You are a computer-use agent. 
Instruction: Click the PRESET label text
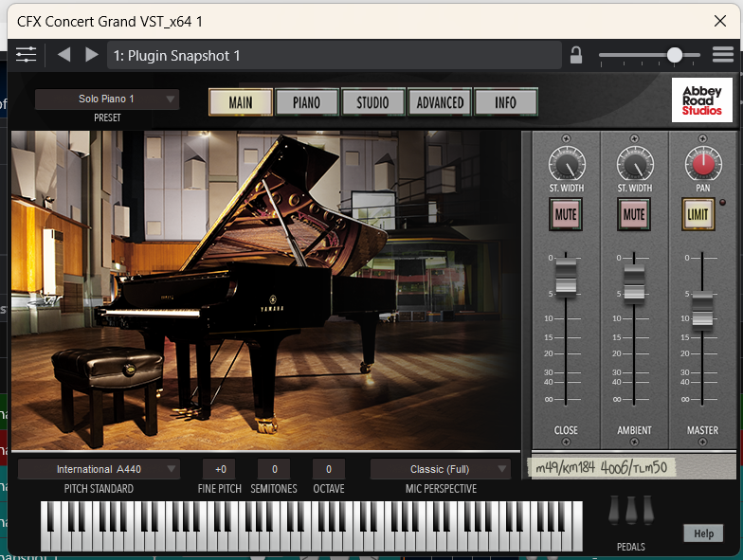pos(107,117)
